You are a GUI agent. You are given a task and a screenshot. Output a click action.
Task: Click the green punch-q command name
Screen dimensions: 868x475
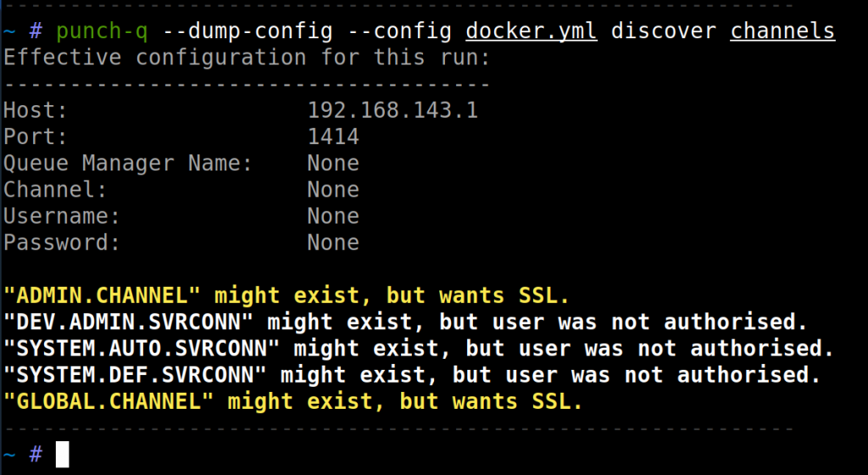tap(103, 31)
